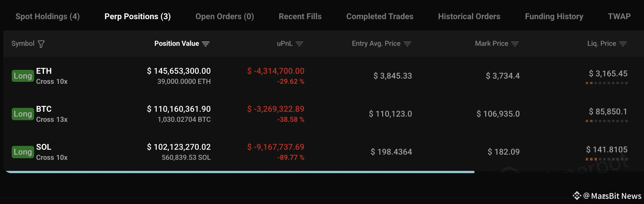Select the SOL position symbol
Screen dimensions: 644x204
click(x=44, y=147)
